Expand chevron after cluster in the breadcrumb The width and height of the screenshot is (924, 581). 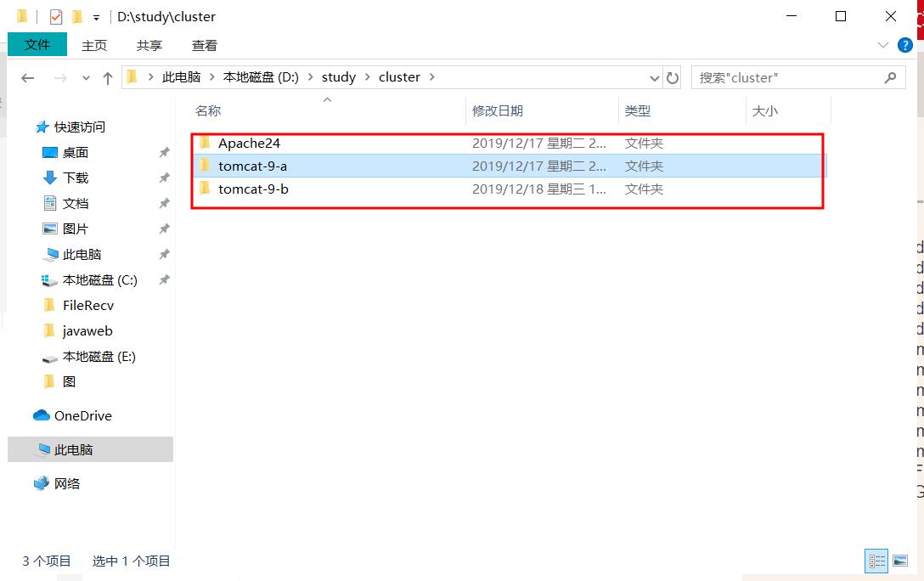(x=432, y=77)
